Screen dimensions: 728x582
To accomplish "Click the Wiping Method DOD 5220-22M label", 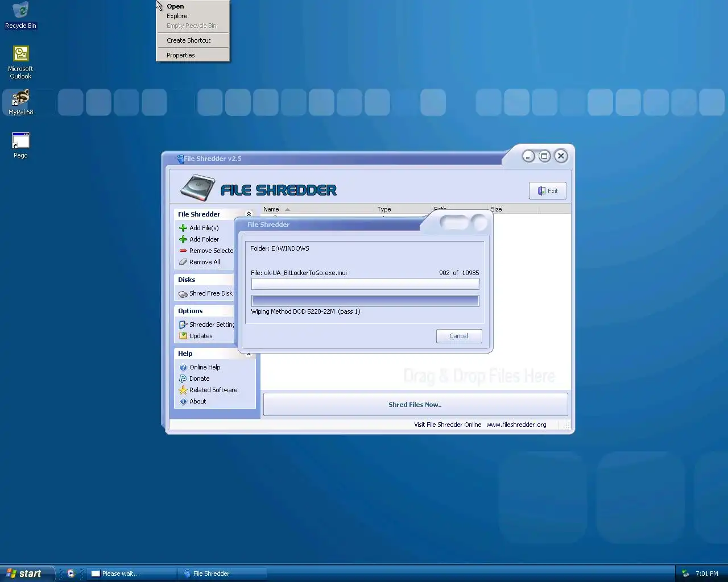I will [305, 311].
